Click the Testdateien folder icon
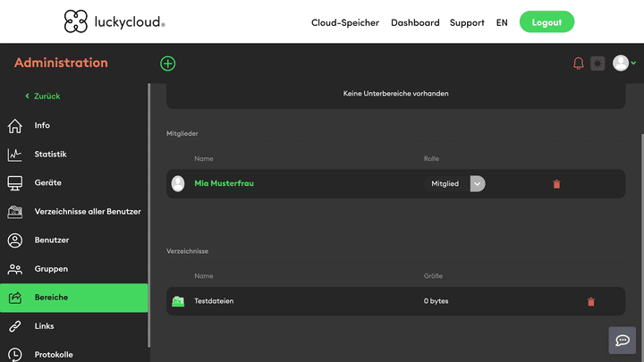This screenshot has width=644, height=362. pos(178,301)
